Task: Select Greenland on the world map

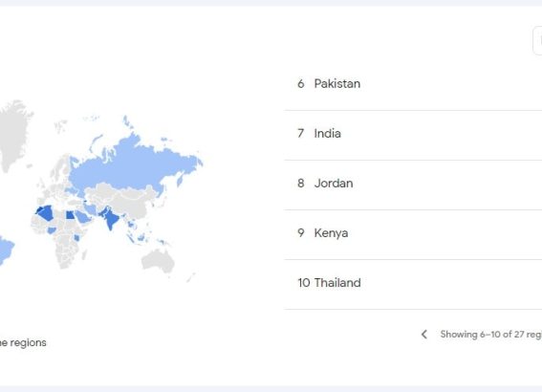Action: tap(14, 131)
